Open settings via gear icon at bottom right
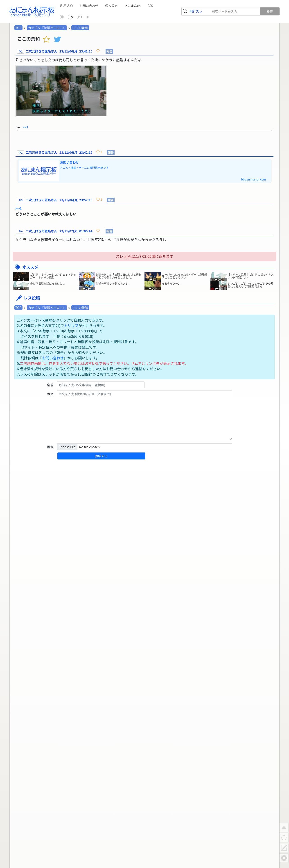289x868 pixels. pyautogui.click(x=284, y=858)
